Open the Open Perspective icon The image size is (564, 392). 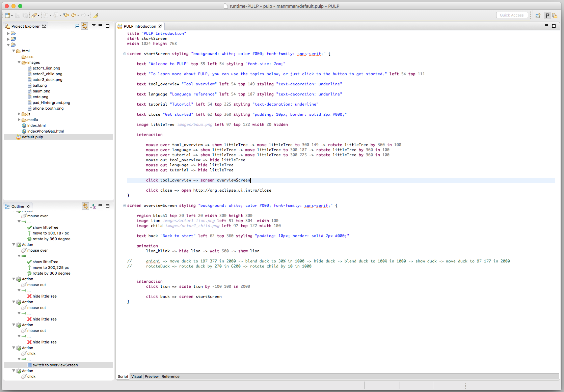coord(538,16)
